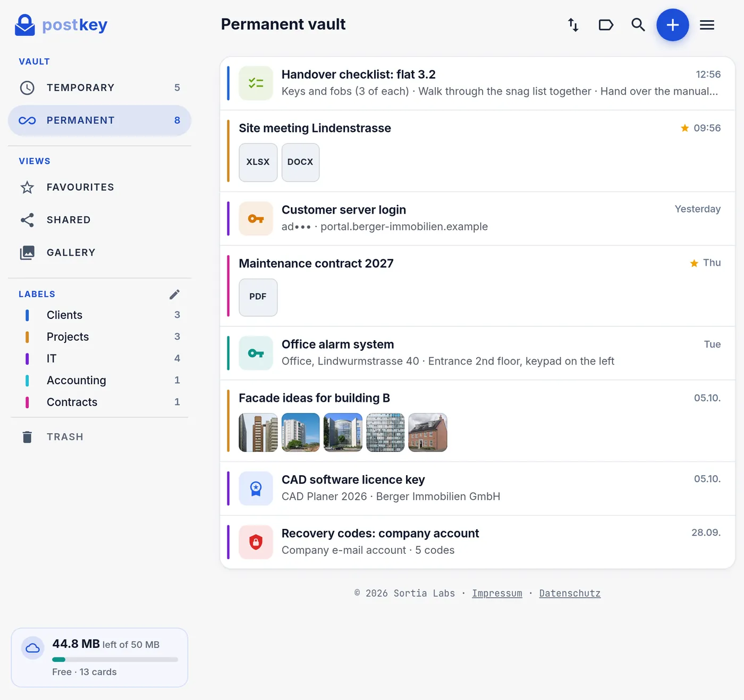Viewport: 744px width, 700px height.
Task: Open the red brick house thumbnail
Action: pyautogui.click(x=428, y=433)
